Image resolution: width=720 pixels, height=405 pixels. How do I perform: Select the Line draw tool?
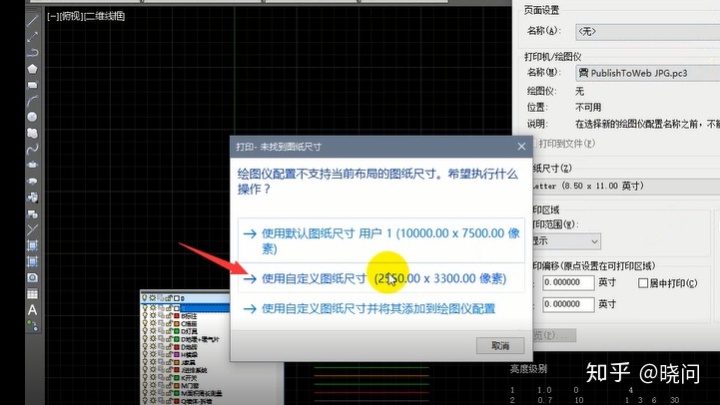[x=32, y=21]
